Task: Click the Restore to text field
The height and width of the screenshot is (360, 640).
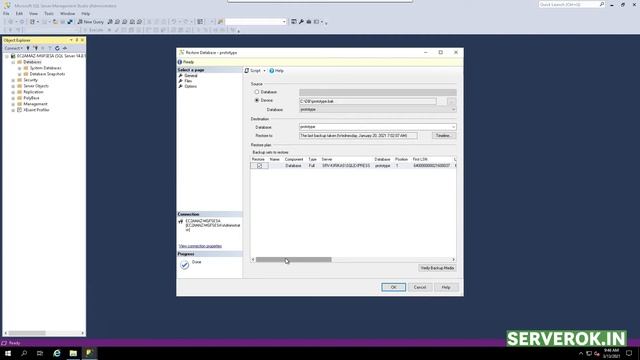Action: click(358, 136)
